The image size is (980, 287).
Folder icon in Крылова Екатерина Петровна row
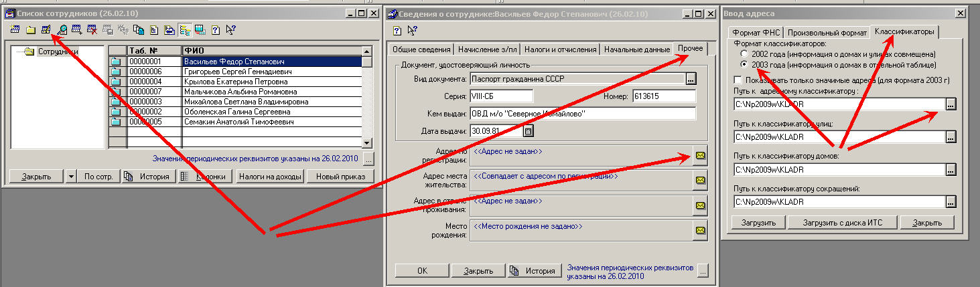(117, 82)
